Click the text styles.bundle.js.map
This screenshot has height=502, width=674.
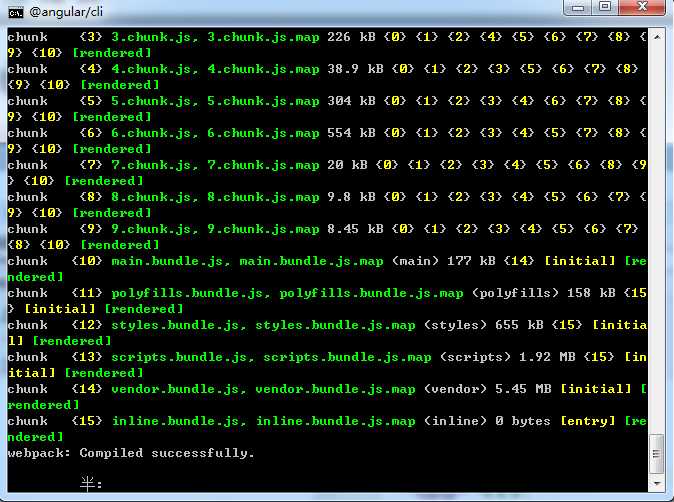tap(335, 325)
